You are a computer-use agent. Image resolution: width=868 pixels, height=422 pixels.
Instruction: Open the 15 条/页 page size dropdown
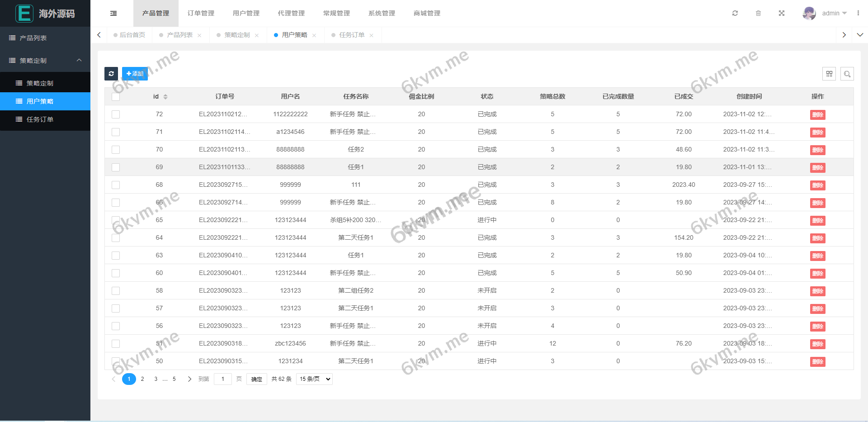(314, 379)
